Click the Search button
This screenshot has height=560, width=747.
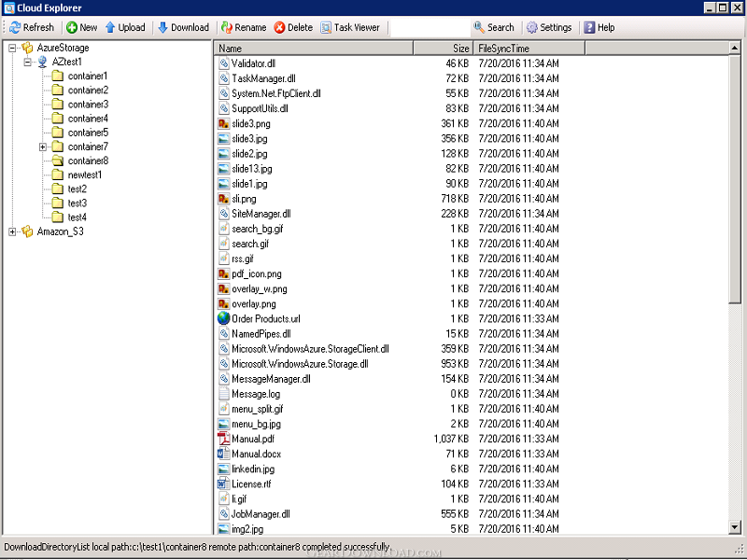pos(494,28)
